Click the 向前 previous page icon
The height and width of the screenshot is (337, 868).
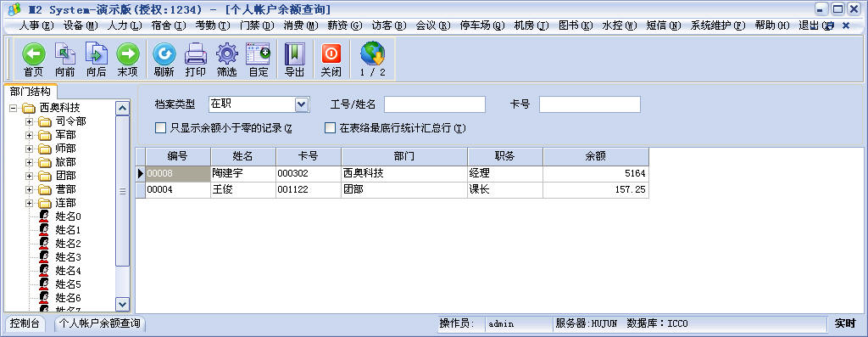(x=64, y=54)
